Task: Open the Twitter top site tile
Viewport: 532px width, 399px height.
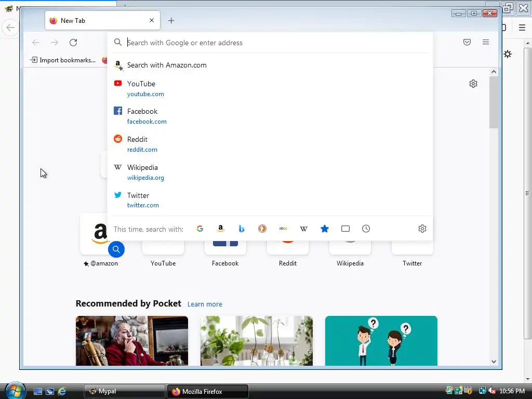Action: click(412, 253)
